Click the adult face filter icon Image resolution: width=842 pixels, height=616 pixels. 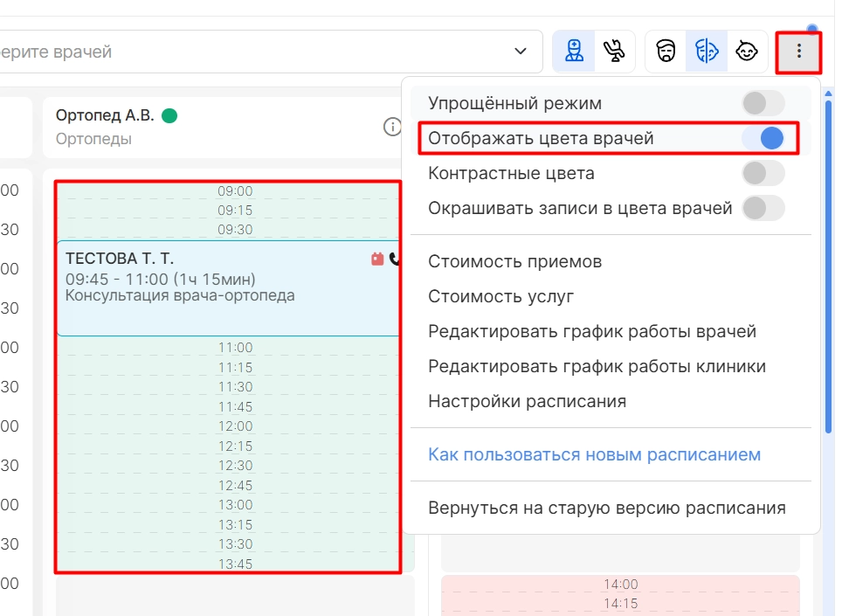[666, 52]
